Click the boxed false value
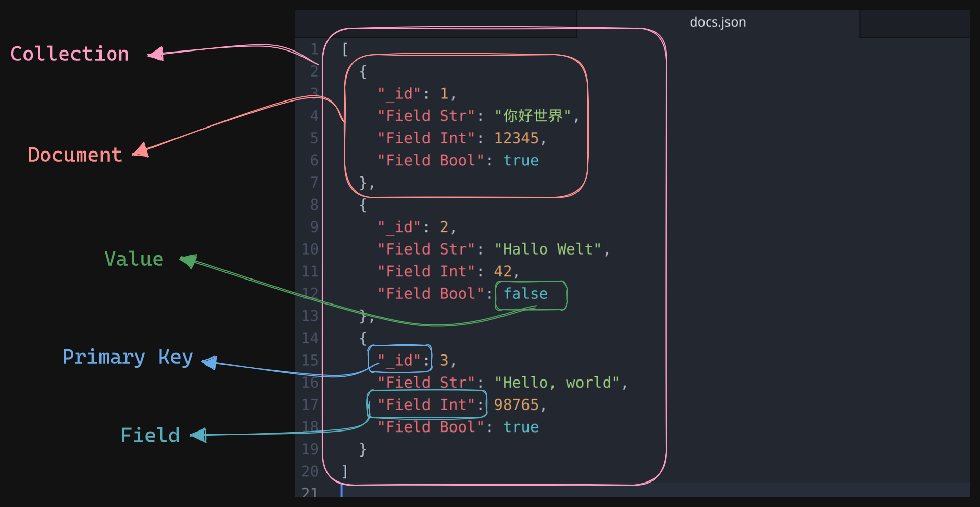The height and width of the screenshot is (507, 980). [x=525, y=294]
